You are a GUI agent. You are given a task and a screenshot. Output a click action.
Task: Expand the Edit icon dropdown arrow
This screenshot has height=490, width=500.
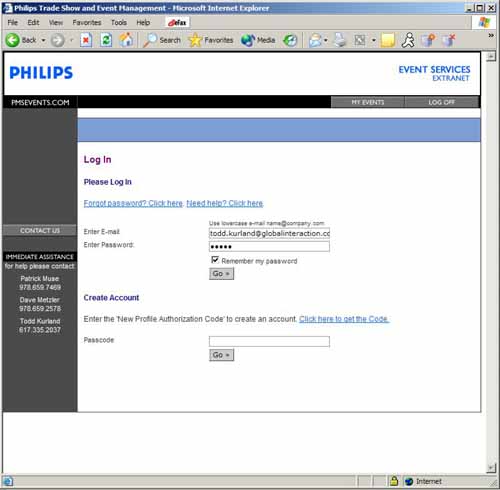pyautogui.click(x=374, y=40)
